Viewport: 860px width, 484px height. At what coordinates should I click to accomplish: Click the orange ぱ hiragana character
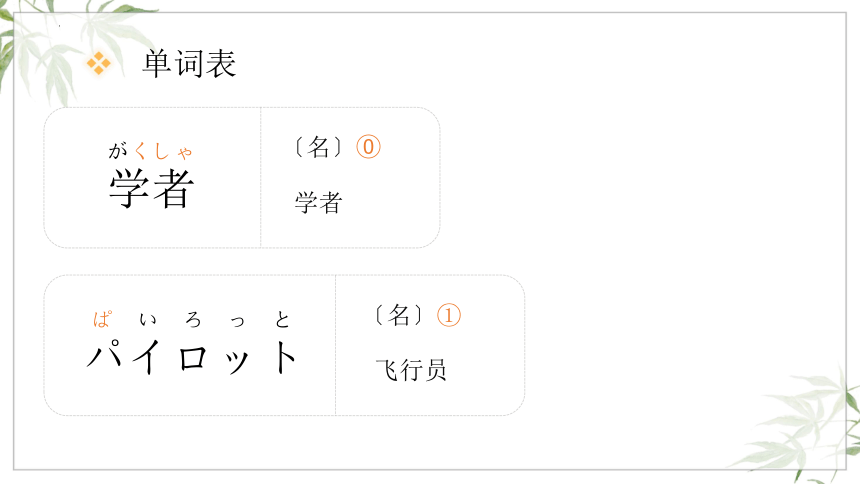point(103,319)
